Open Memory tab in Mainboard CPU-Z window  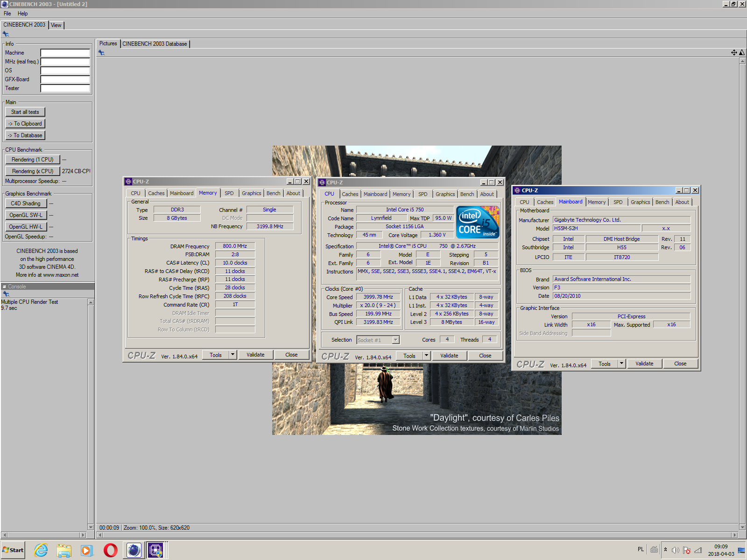pos(597,202)
